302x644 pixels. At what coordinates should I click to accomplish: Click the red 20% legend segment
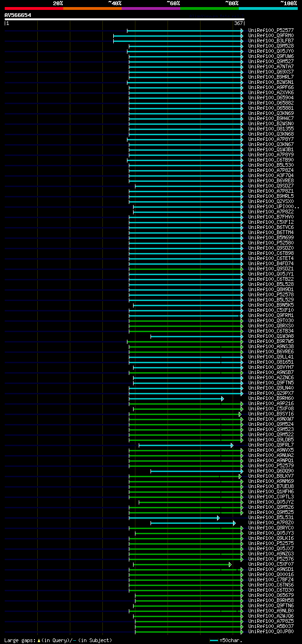(x=34, y=8)
